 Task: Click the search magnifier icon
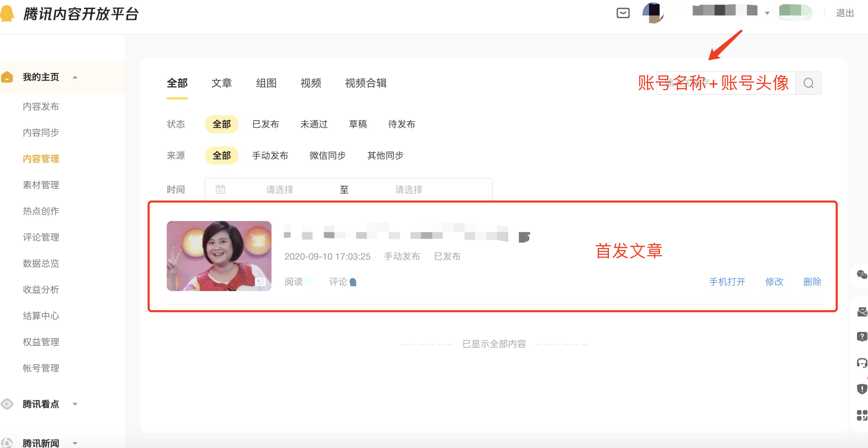coord(809,83)
